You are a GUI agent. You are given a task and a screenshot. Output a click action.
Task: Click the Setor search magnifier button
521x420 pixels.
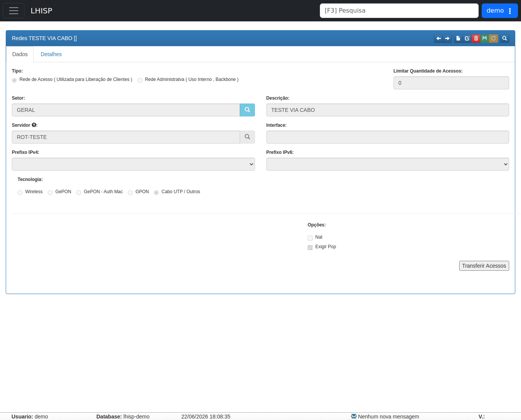[x=247, y=110]
